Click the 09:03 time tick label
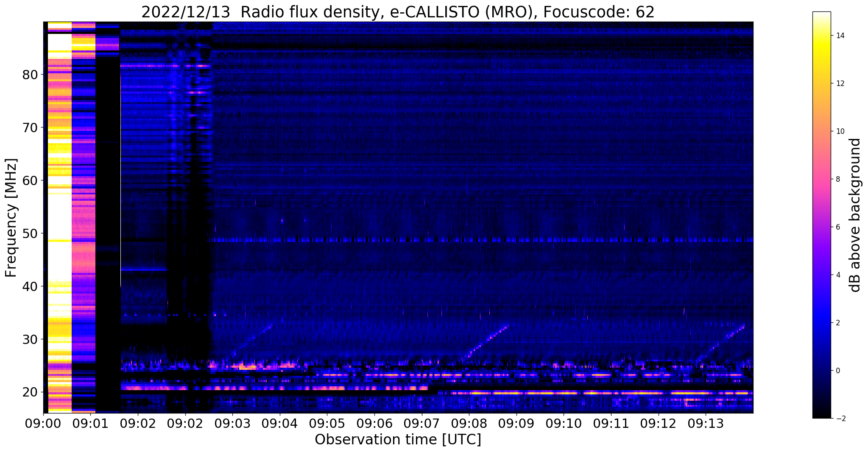The width and height of the screenshot is (868, 452). click(232, 424)
